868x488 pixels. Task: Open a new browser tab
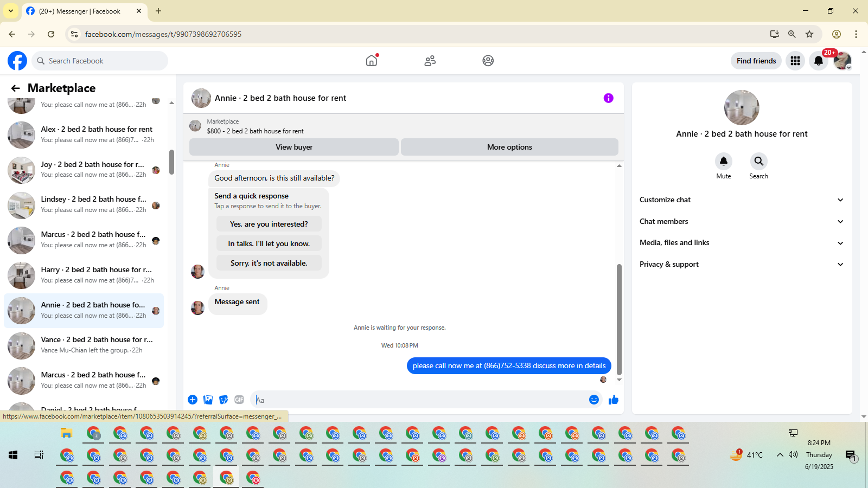pyautogui.click(x=158, y=11)
